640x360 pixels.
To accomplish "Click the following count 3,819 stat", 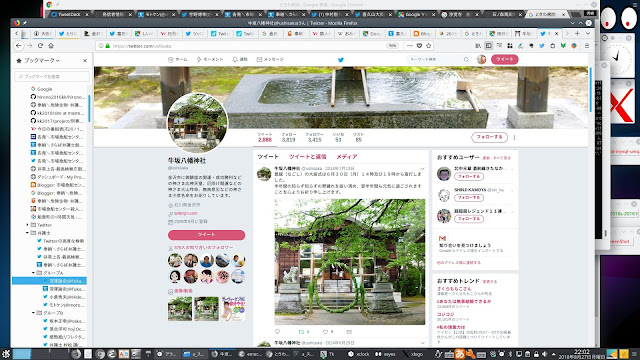I will 289,138.
